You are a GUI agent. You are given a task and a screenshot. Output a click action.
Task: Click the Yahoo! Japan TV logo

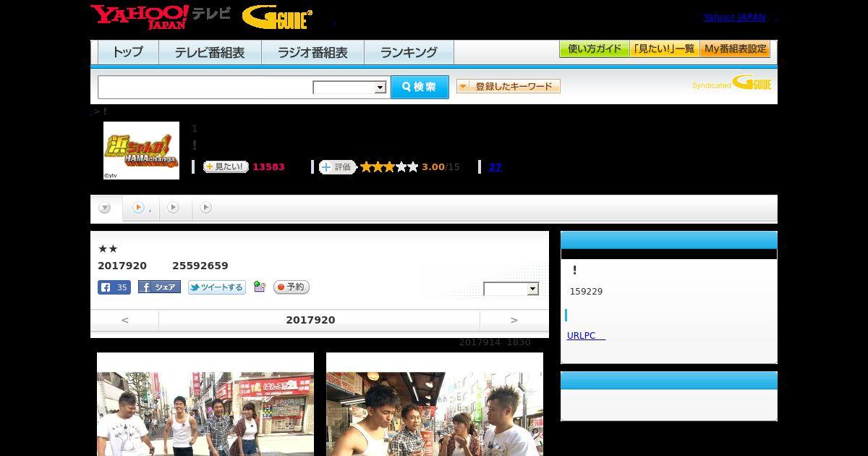pyautogui.click(x=161, y=17)
